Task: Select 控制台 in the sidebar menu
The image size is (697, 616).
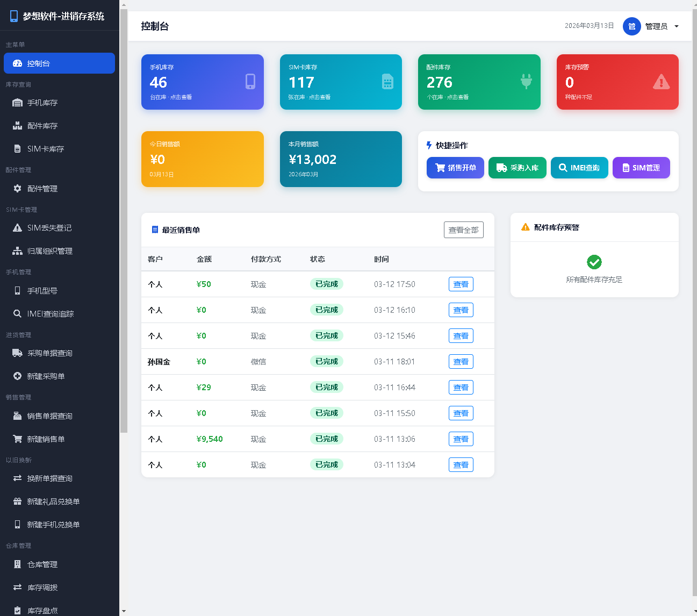Action: (x=59, y=63)
